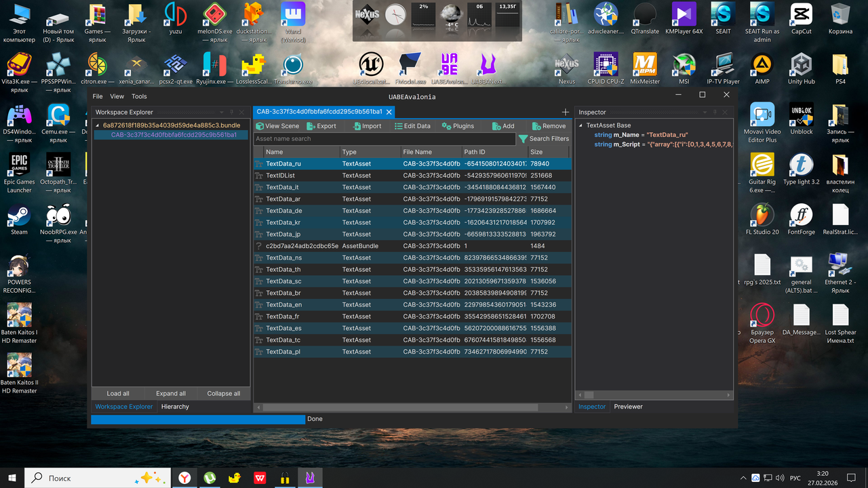The height and width of the screenshot is (488, 868).
Task: Click the plus icon to add tab
Action: coord(566,113)
